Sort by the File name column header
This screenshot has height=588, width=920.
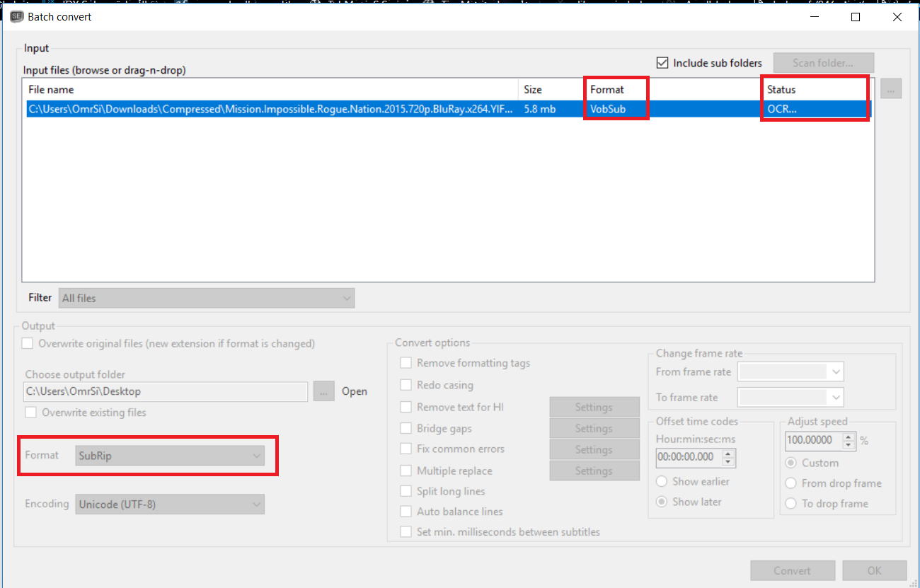(x=271, y=89)
